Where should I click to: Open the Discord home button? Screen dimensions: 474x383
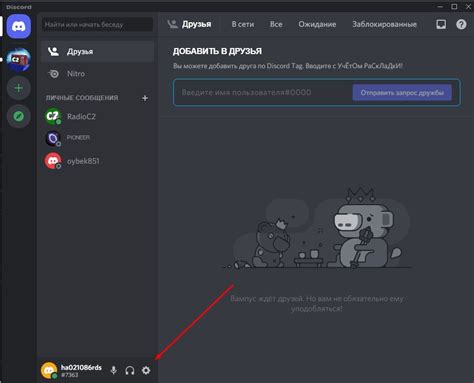pyautogui.click(x=19, y=26)
